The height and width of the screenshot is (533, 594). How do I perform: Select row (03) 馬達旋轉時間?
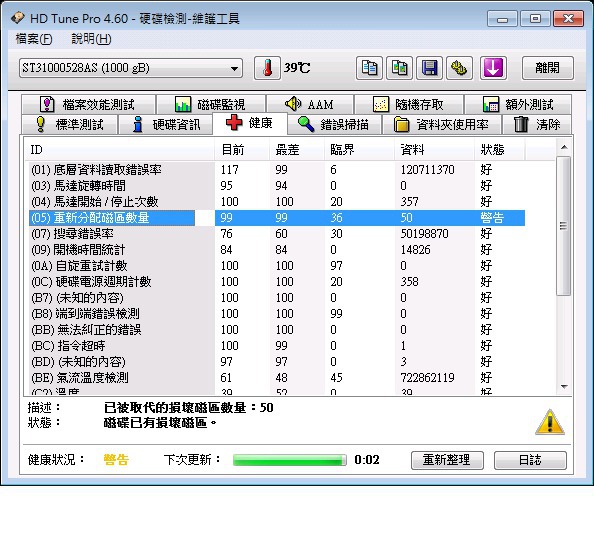[x=277, y=186]
